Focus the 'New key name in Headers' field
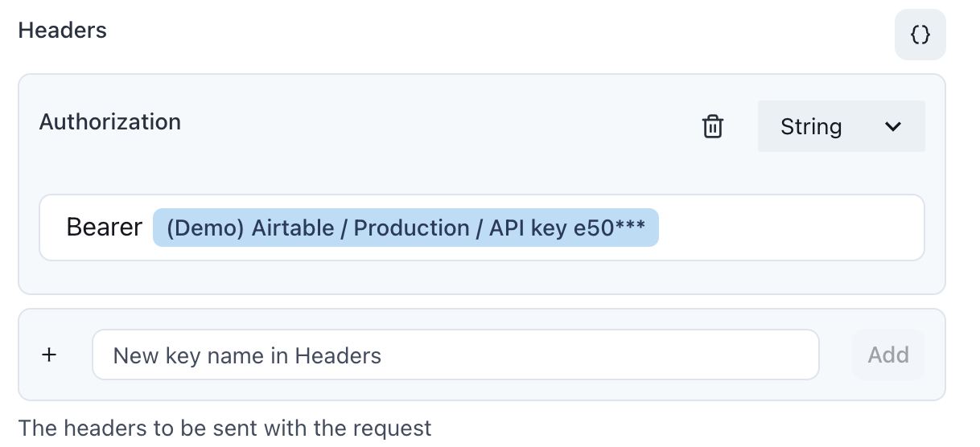Viewport: 980px width, 447px height. click(x=455, y=355)
